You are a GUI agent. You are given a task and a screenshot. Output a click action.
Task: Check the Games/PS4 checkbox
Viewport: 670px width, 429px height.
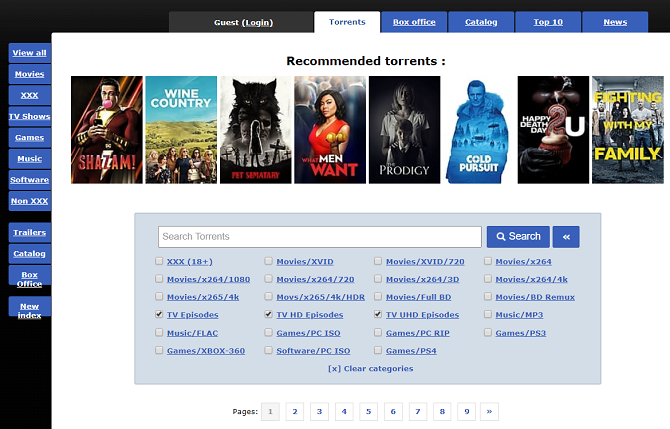tap(378, 350)
